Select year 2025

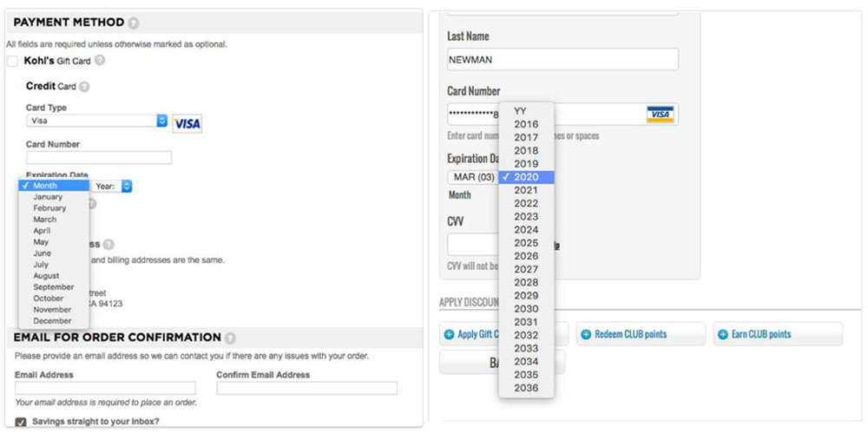tap(526, 243)
